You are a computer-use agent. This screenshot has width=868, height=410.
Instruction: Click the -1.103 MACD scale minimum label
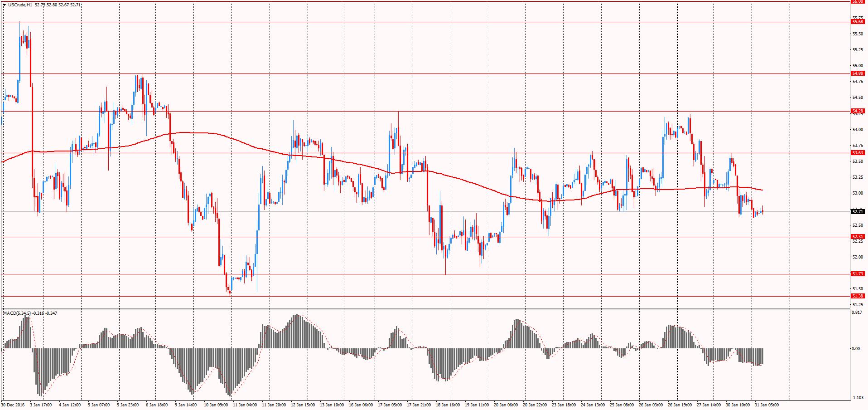coord(856,398)
